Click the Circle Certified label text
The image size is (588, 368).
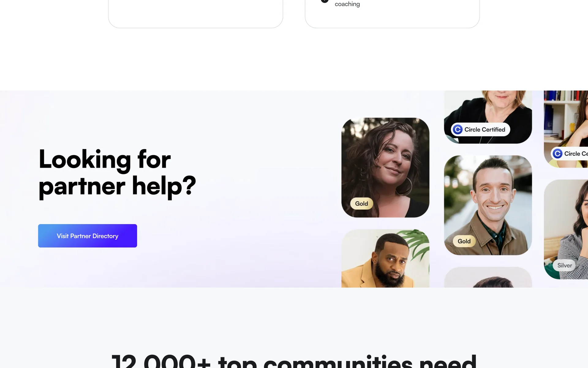(x=484, y=129)
